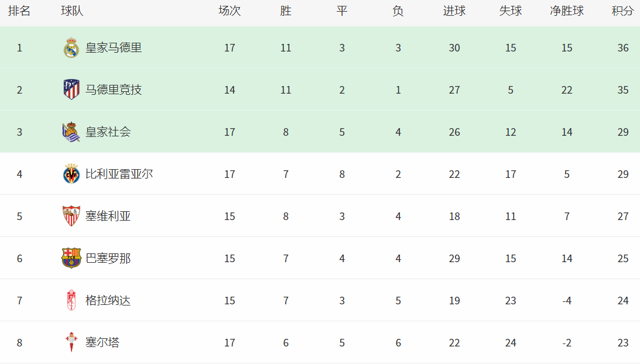640x364 pixels.
Task: Click the Real Sociedad club crest
Action: click(71, 132)
